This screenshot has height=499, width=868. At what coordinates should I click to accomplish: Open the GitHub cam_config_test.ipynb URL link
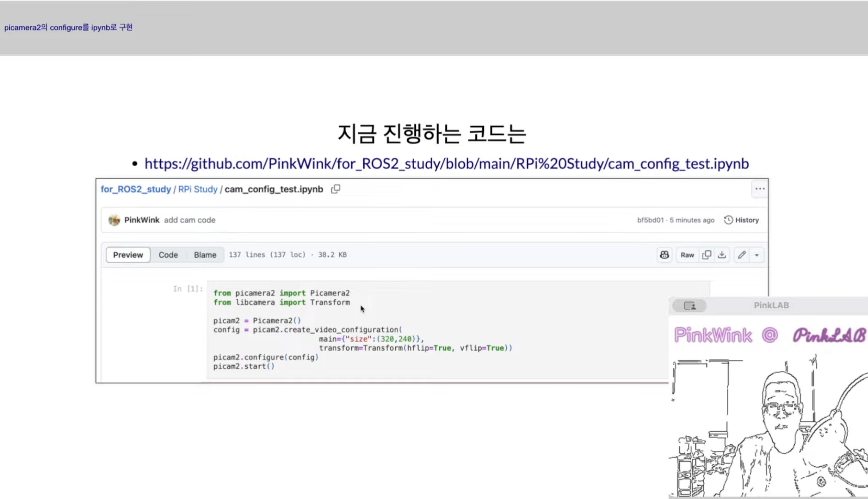point(446,164)
